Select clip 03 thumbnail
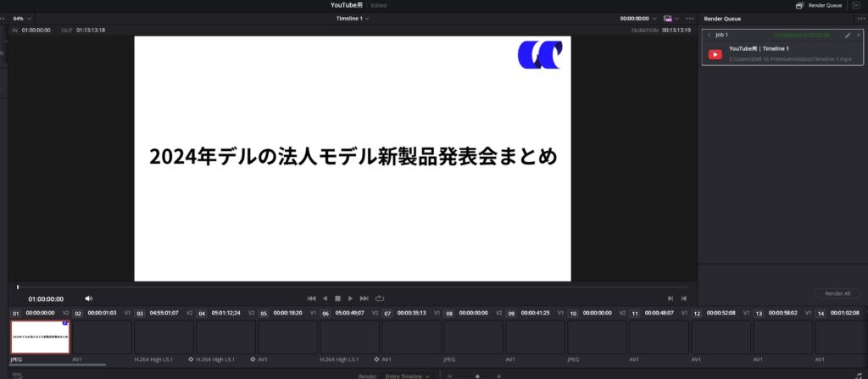Viewport: 868px width, 379px height. 164,337
